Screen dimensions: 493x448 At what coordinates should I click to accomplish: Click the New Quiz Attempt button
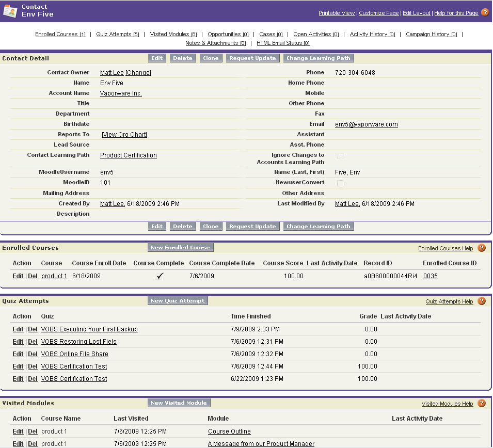point(178,300)
